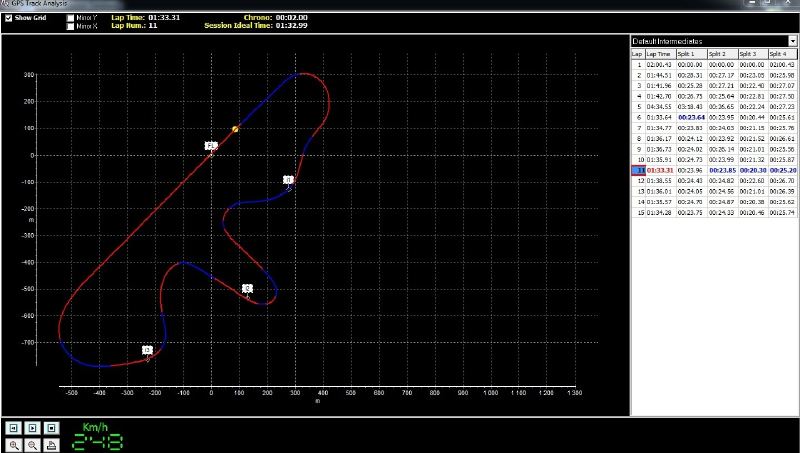Click bold split 4 time 00:25.20
The image size is (800, 453).
(783, 170)
